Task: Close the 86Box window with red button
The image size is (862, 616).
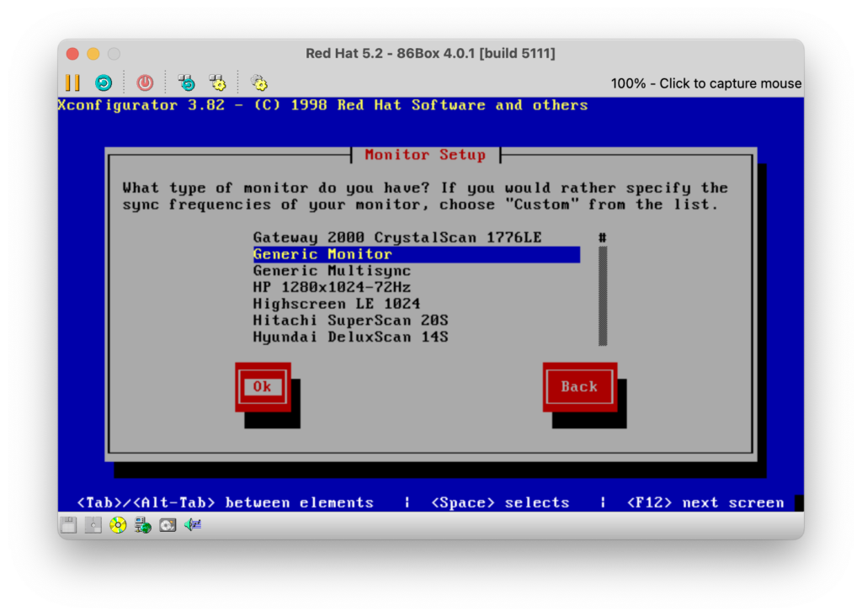Action: [72, 54]
